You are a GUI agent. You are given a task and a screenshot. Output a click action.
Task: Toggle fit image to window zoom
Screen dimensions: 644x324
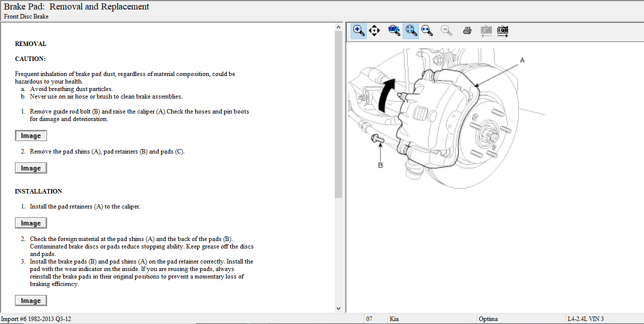pos(411,31)
